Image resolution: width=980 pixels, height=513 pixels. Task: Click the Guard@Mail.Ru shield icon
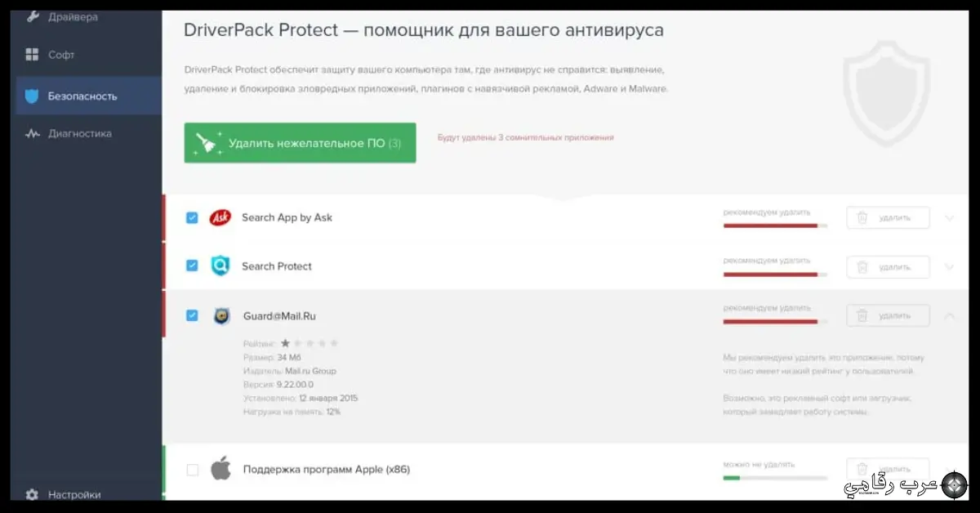pyautogui.click(x=220, y=316)
